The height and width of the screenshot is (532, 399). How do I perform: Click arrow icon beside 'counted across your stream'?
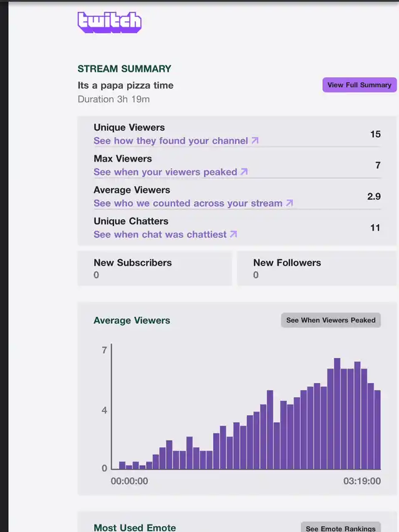point(289,203)
